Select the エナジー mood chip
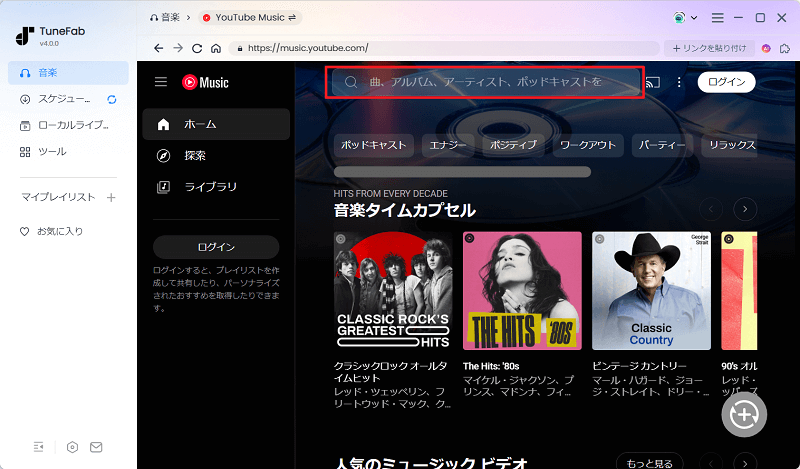This screenshot has width=800, height=469. 448,145
